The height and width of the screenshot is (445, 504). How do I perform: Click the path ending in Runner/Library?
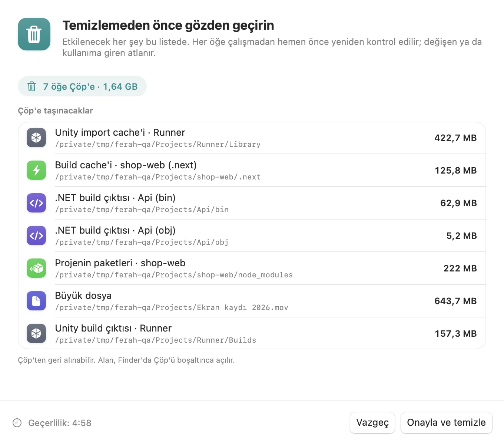point(158,144)
